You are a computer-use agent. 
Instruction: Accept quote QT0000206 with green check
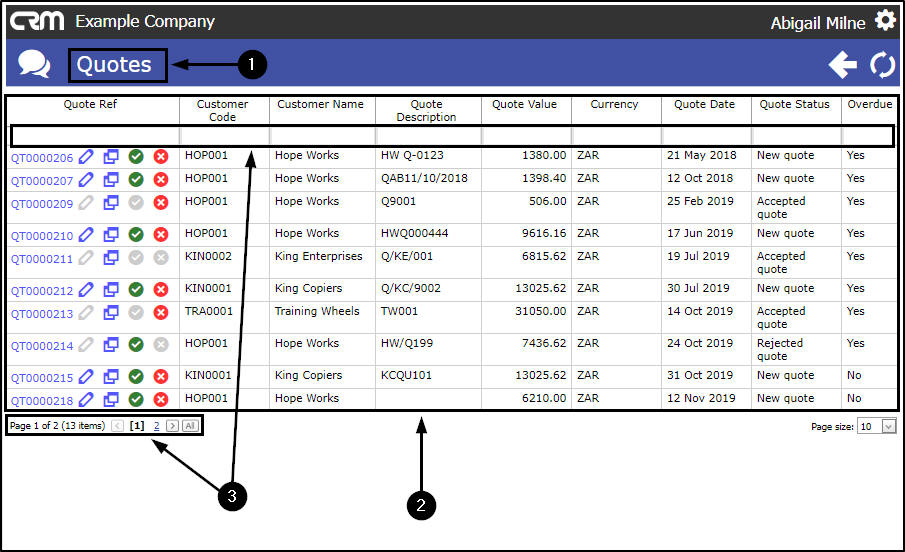tap(136, 156)
